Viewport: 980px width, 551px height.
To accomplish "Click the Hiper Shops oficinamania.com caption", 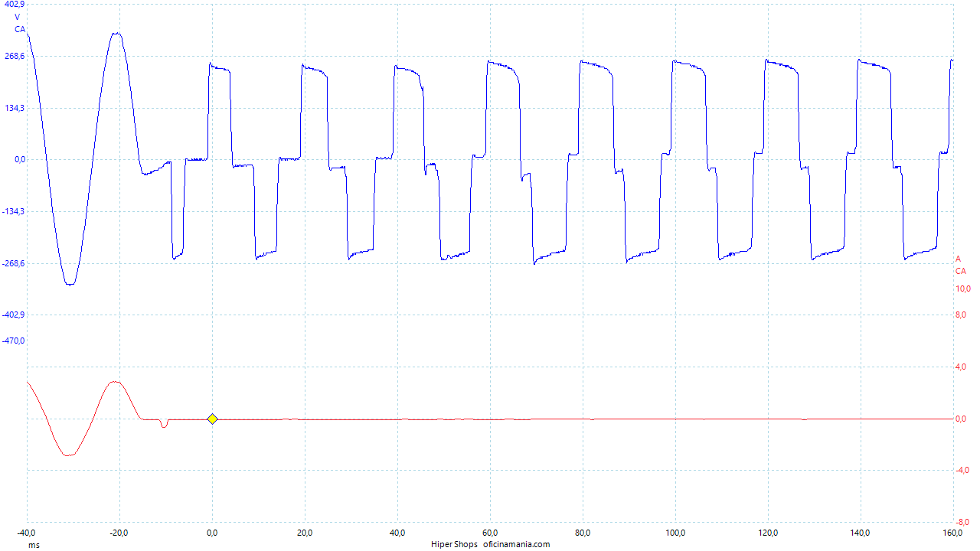I will [490, 545].
